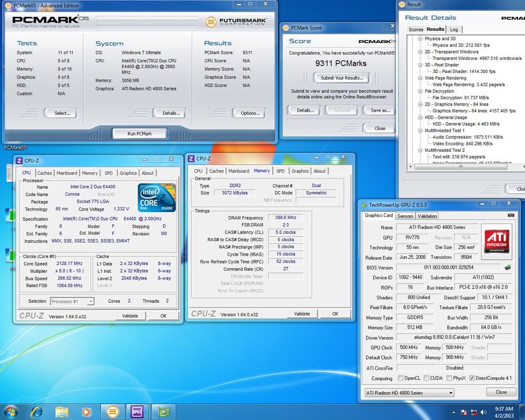Click the clock showing 9:37 AM
525x420 pixels.
coord(504,409)
